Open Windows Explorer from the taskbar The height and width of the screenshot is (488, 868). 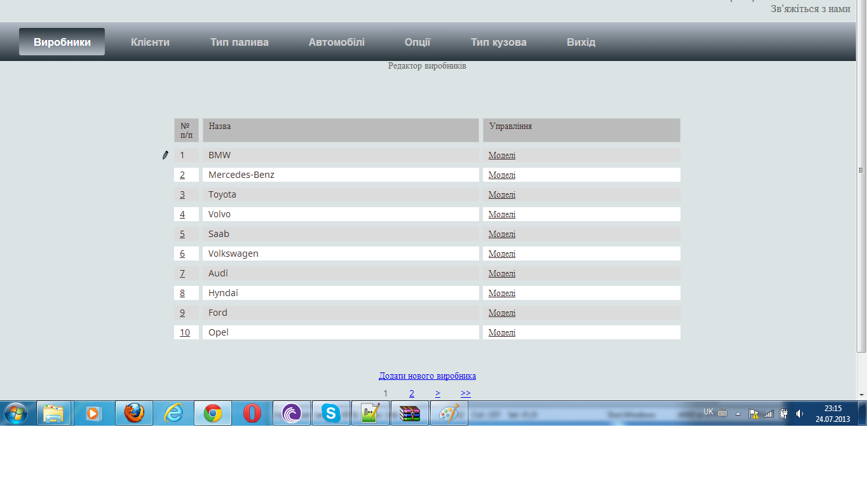[54, 414]
